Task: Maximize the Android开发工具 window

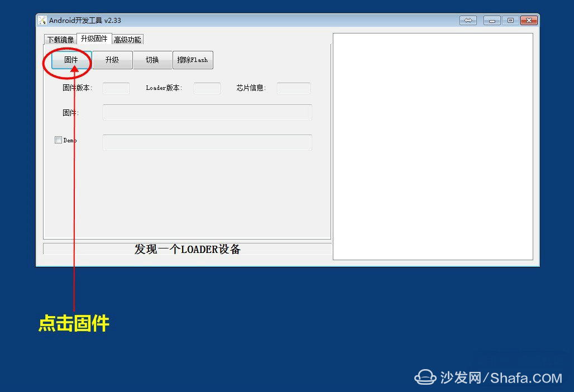Action: point(510,21)
